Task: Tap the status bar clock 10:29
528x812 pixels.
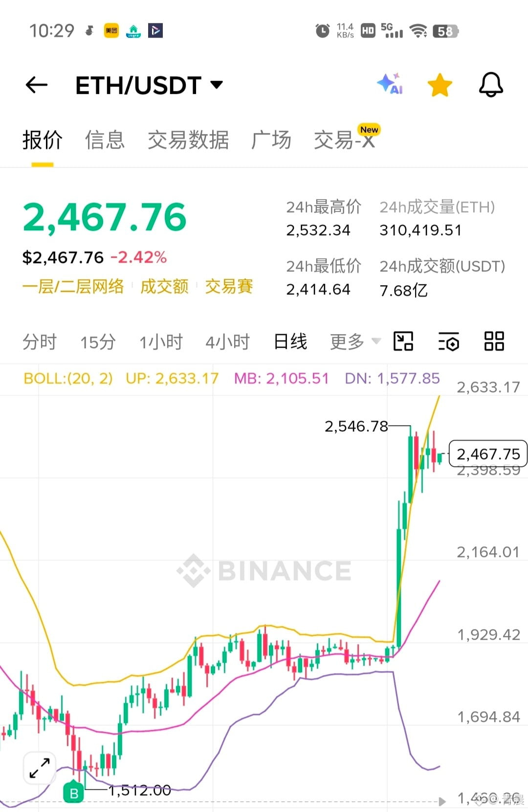Action: tap(52, 30)
